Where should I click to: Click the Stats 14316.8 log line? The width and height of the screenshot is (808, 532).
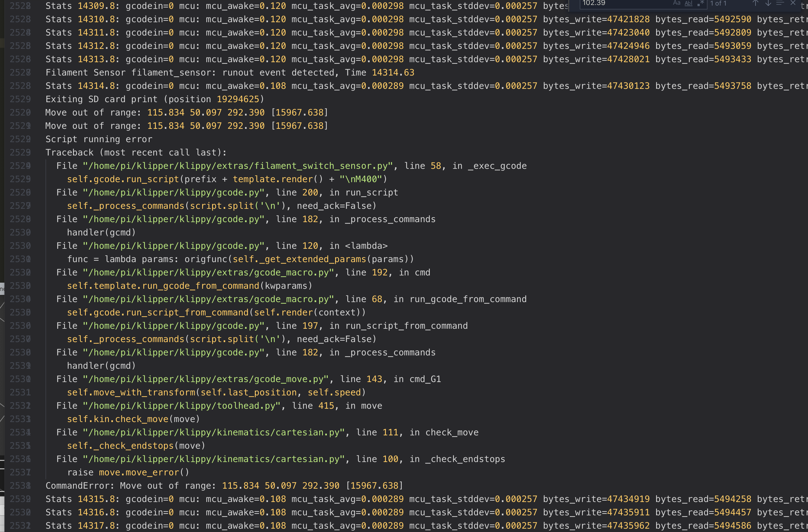[427, 512]
